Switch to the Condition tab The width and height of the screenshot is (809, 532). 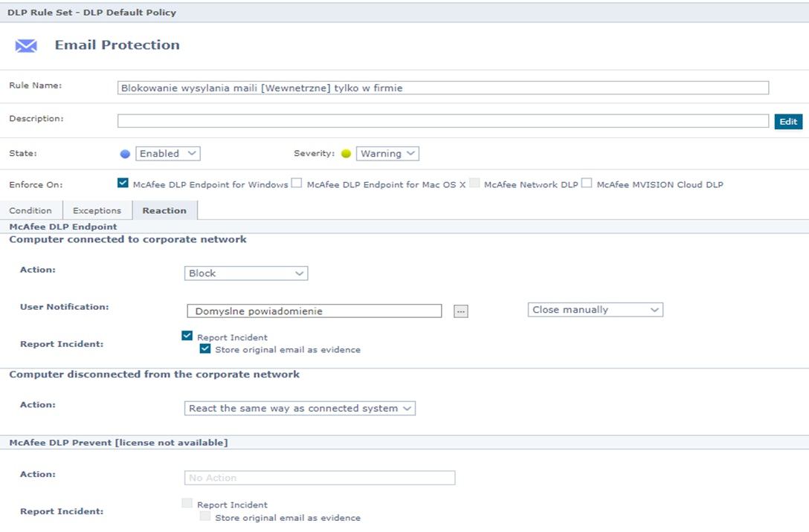30,211
